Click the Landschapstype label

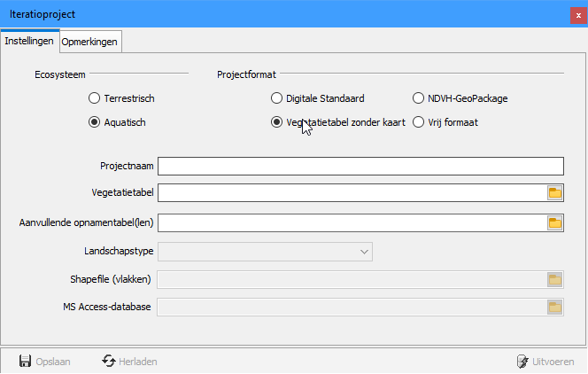(119, 251)
